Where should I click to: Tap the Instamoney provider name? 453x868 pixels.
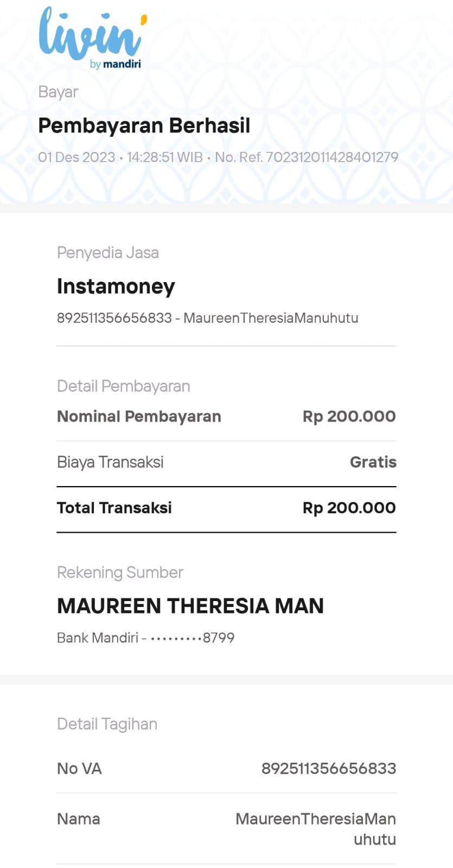116,286
